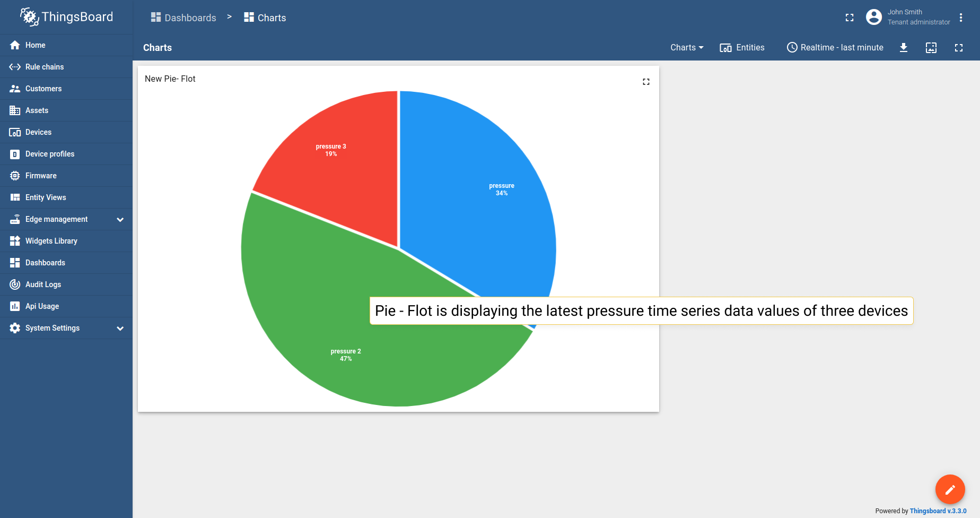Open the Realtime - last minute time window
This screenshot has height=518, width=980.
point(835,48)
